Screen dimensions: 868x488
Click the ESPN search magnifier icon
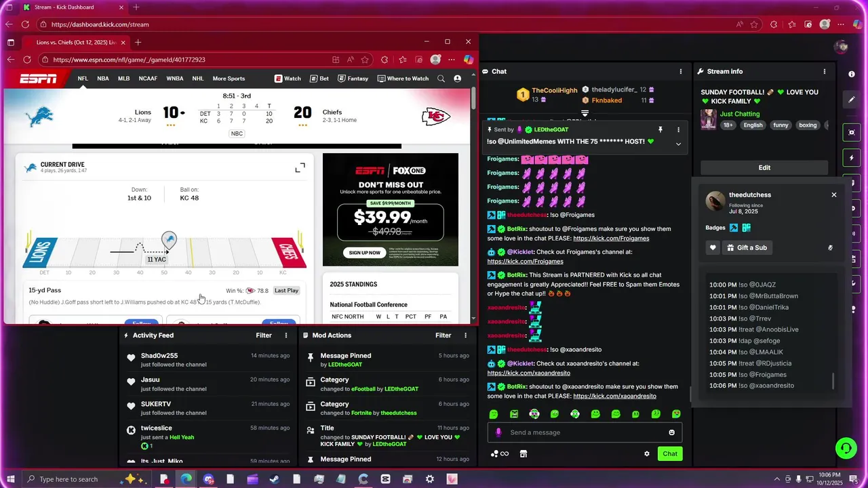coord(441,79)
